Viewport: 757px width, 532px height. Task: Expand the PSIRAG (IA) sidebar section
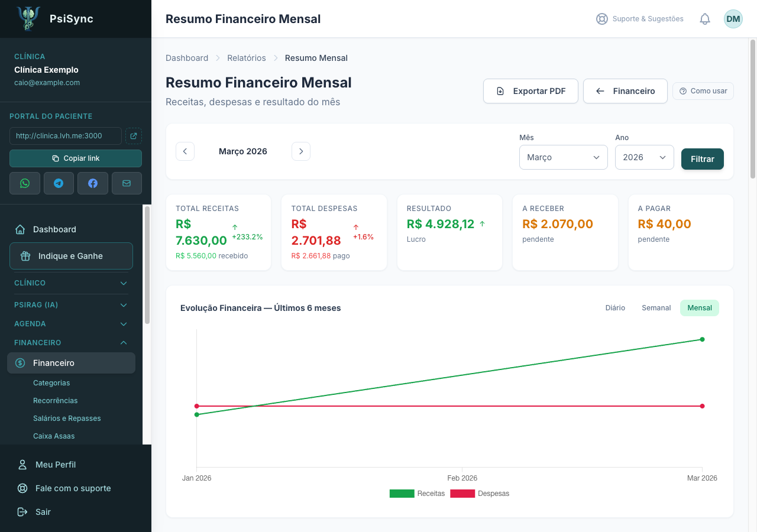[x=71, y=305]
